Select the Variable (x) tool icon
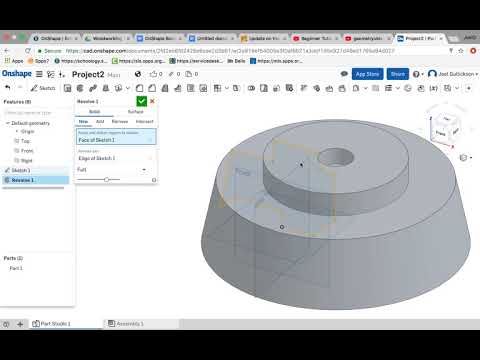The image size is (480, 360). point(433,88)
